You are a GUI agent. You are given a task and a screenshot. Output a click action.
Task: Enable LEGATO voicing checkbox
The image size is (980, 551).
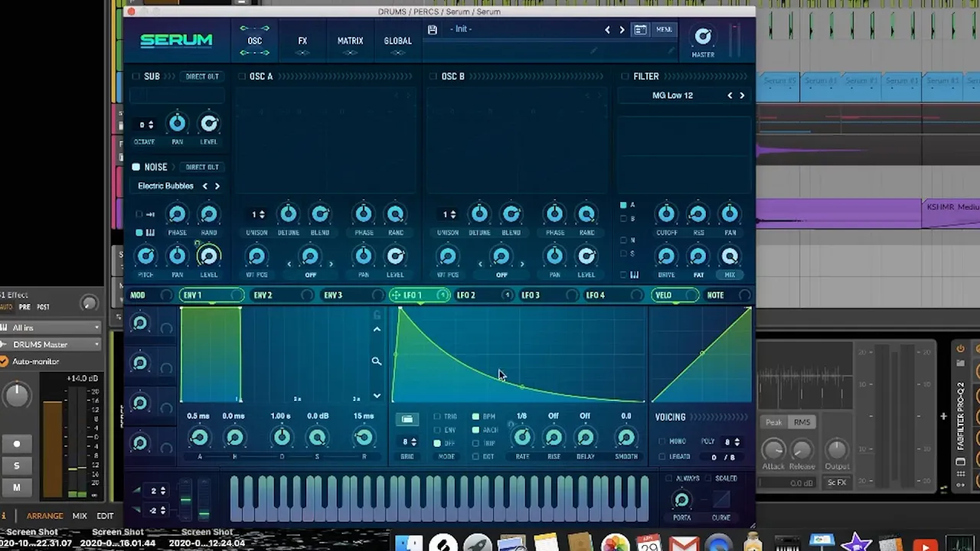(x=662, y=457)
